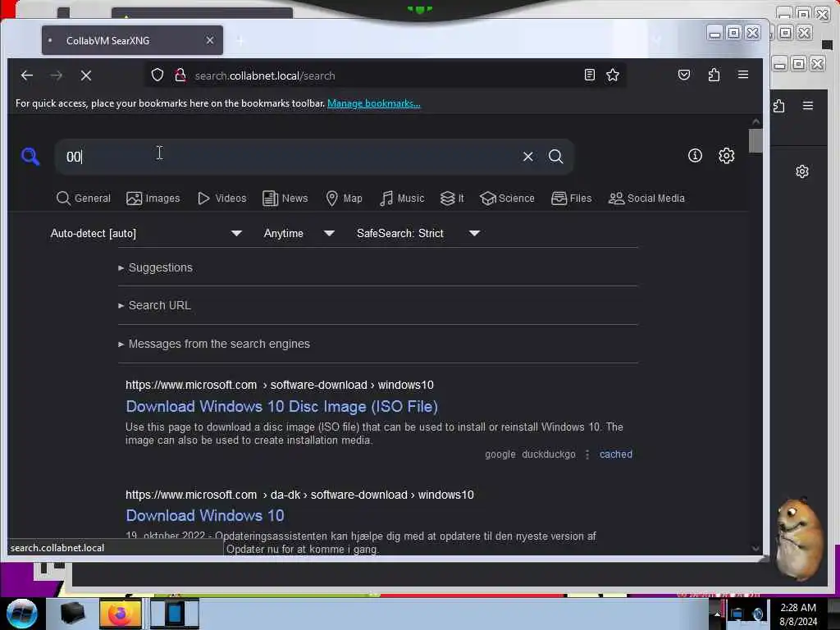Switch to the Map category
840x630 pixels.
pyautogui.click(x=344, y=199)
